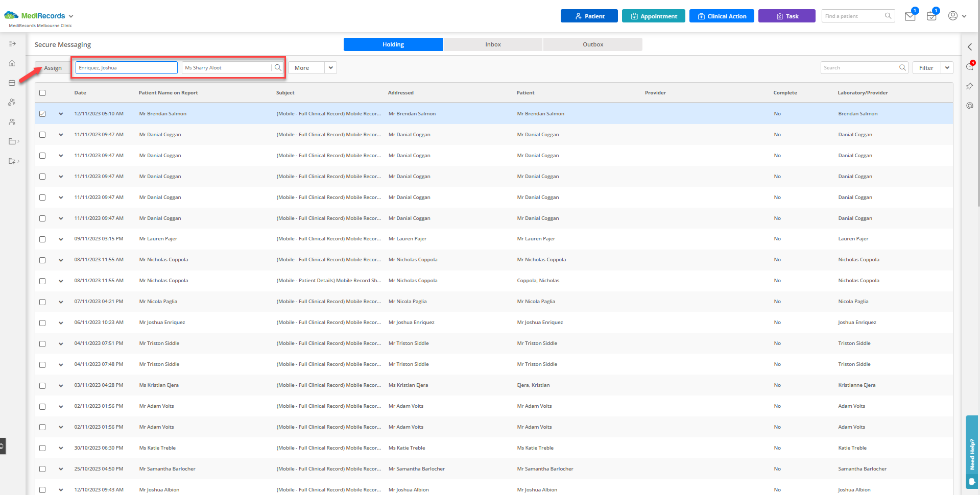This screenshot has width=980, height=495.
Task: Tick checkbox for Lauren Pajer row
Action: coord(42,239)
